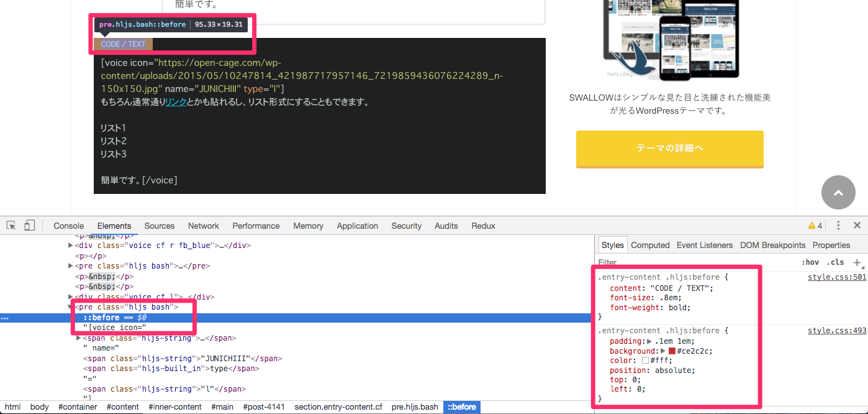Click the yellow テーマの詳細へ button
The image size is (868, 414).
[669, 149]
